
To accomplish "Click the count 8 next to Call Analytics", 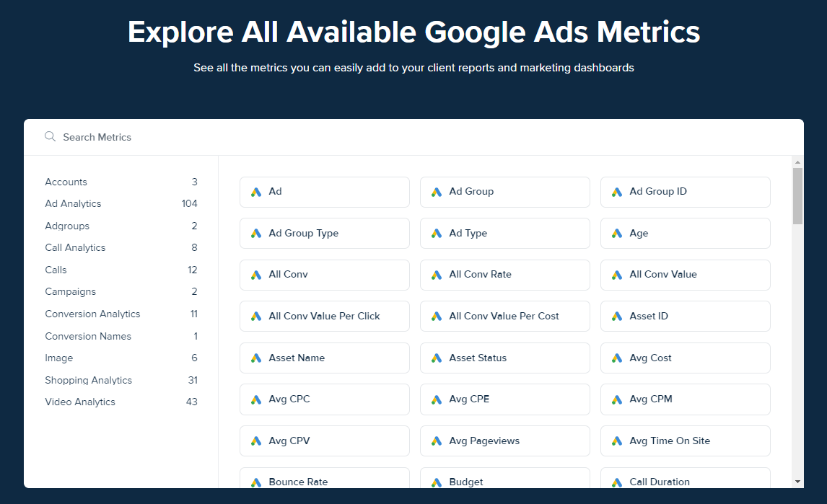I will coord(195,247).
